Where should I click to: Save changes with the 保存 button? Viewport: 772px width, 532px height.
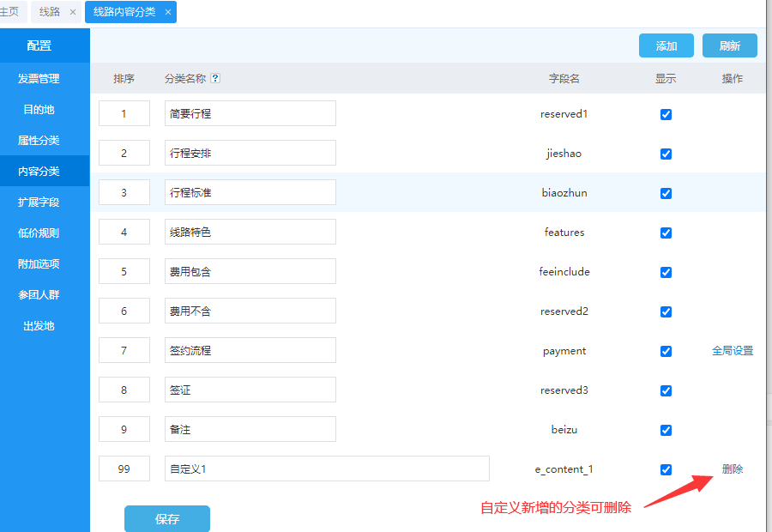tap(167, 519)
